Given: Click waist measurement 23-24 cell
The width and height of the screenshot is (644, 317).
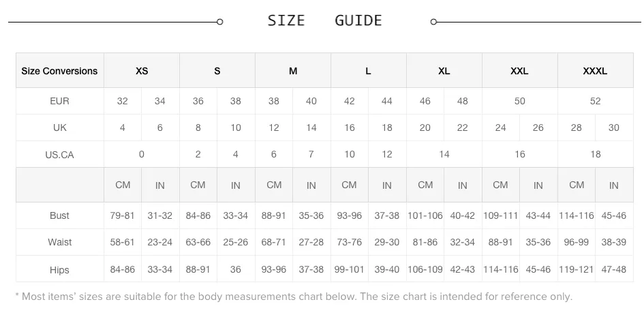Looking at the screenshot, I should (160, 242).
